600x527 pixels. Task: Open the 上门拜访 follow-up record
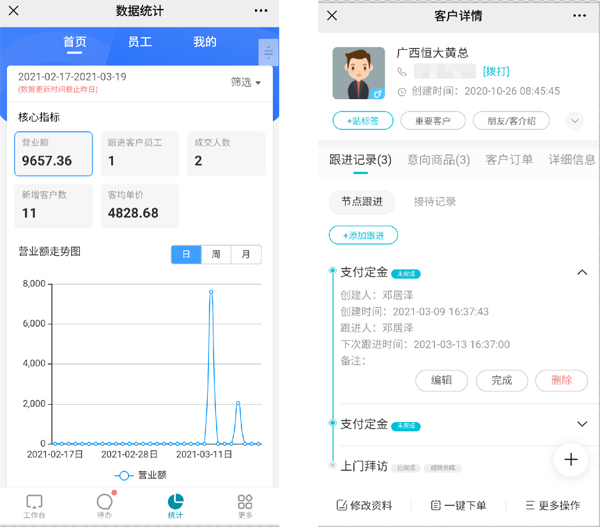click(x=364, y=466)
